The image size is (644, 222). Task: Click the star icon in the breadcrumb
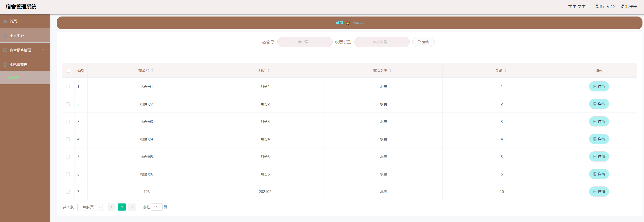(x=348, y=23)
